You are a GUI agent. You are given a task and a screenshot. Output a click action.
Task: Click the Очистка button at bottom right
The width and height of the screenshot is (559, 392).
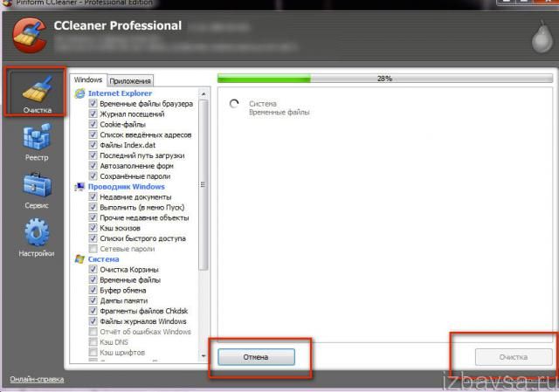(x=514, y=357)
